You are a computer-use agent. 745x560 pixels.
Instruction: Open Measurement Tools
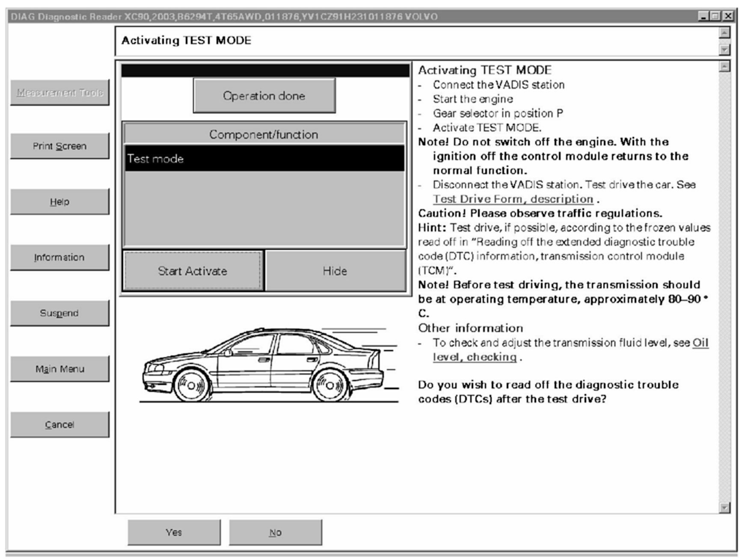[x=60, y=92]
